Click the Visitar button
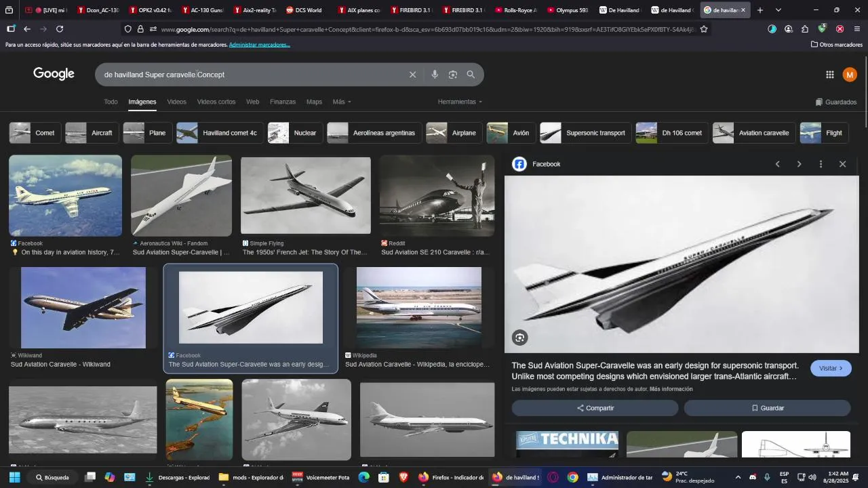 [831, 368]
